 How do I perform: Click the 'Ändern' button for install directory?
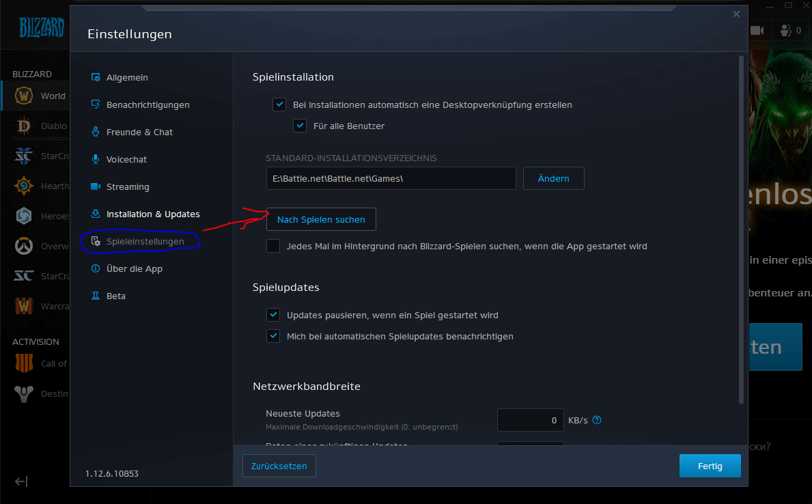point(554,178)
